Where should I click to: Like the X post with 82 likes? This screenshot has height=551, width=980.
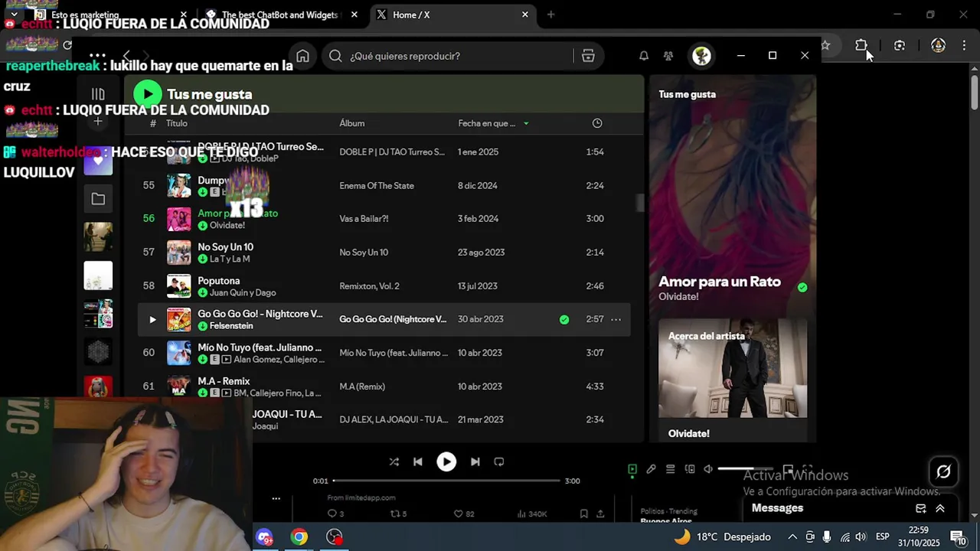pos(464,514)
